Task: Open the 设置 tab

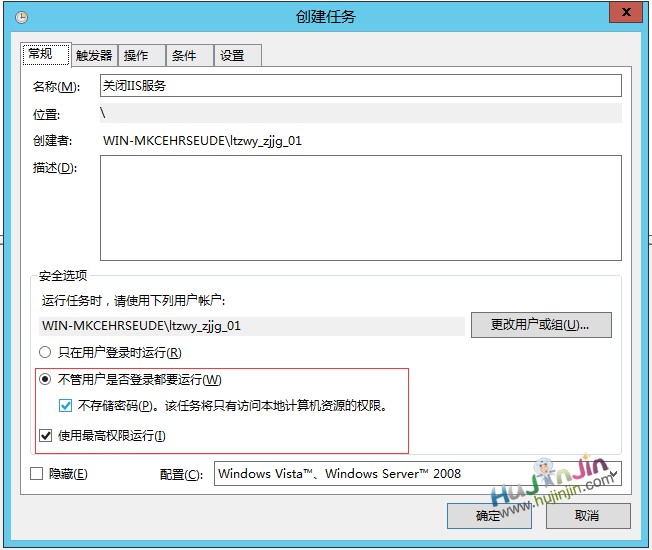Action: coord(237,55)
